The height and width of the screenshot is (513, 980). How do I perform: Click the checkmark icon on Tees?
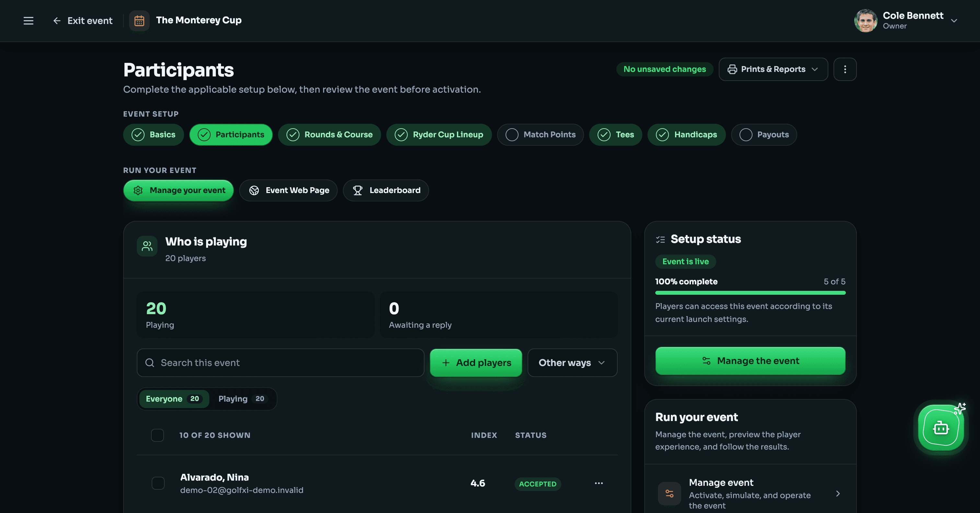(604, 135)
